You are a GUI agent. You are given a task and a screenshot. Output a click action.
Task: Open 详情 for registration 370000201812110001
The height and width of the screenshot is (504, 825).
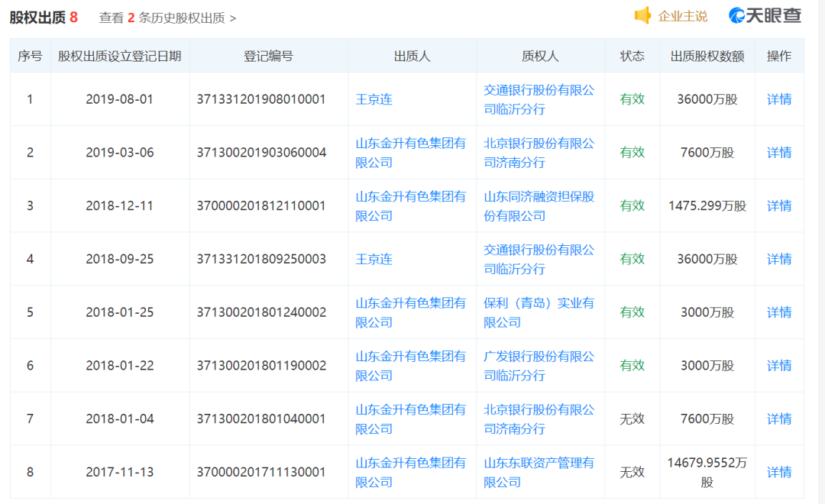point(778,205)
